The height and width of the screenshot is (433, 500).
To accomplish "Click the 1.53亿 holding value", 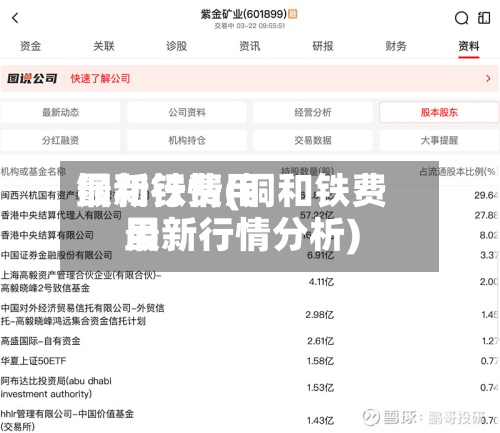I will pos(320,388).
